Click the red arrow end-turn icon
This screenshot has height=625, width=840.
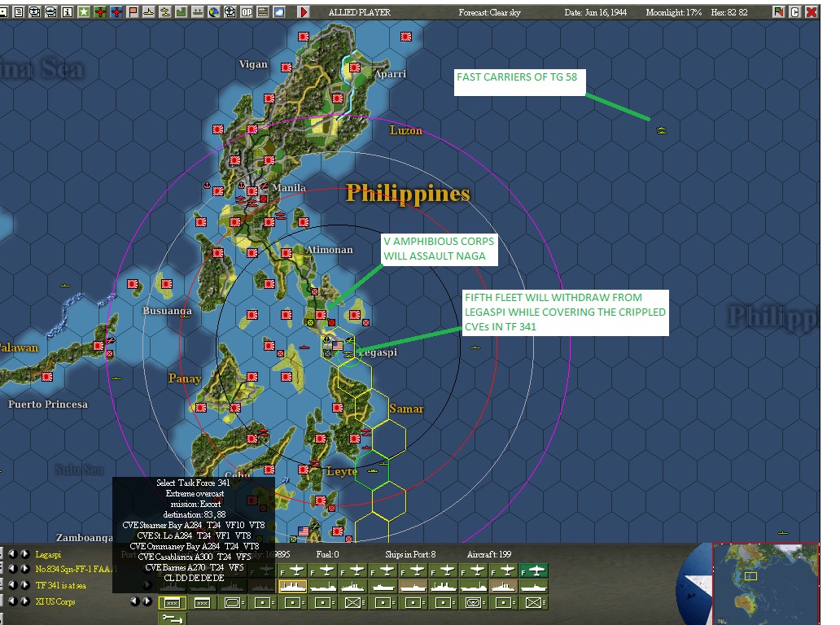coord(304,11)
